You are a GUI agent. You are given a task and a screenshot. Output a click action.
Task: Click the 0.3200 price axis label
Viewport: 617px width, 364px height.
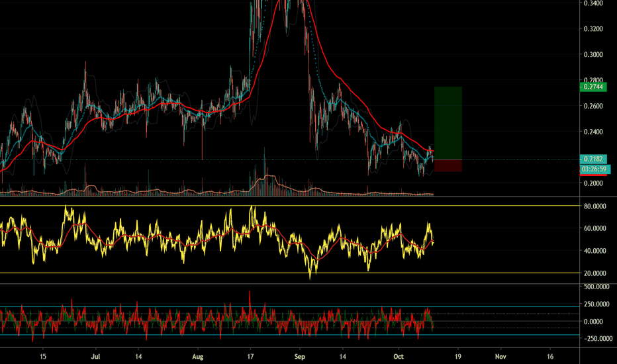click(x=593, y=29)
